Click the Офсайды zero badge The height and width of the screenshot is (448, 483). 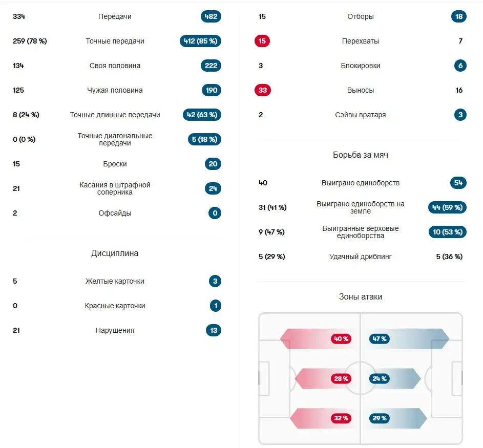coord(215,213)
